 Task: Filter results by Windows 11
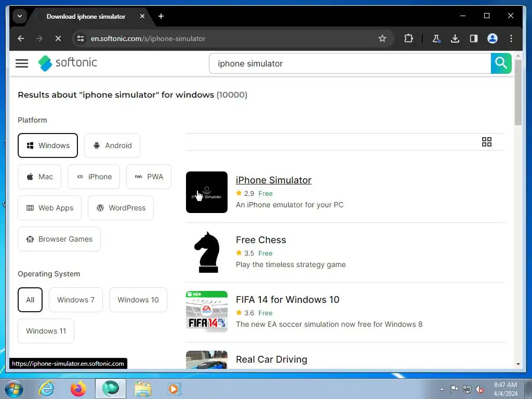tap(46, 331)
